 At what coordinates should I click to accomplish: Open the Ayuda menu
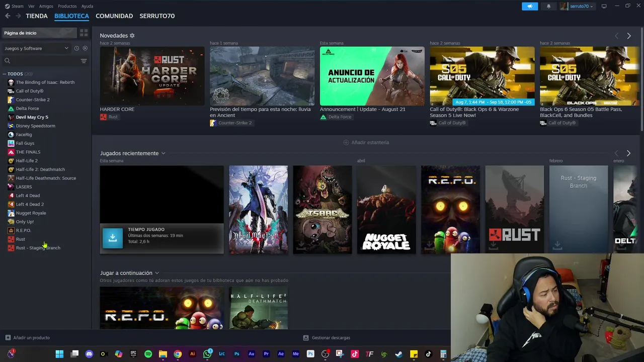[x=87, y=6]
